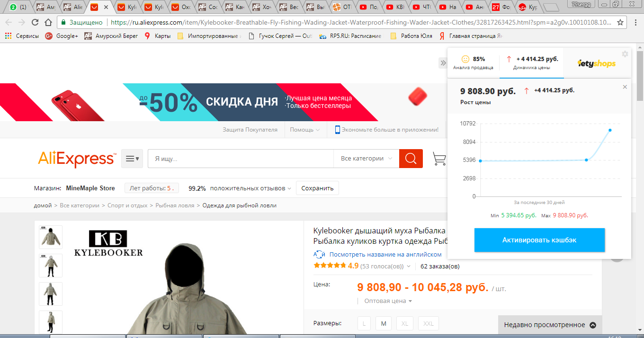Expand the Оптовая цена dropdown

[x=388, y=301]
